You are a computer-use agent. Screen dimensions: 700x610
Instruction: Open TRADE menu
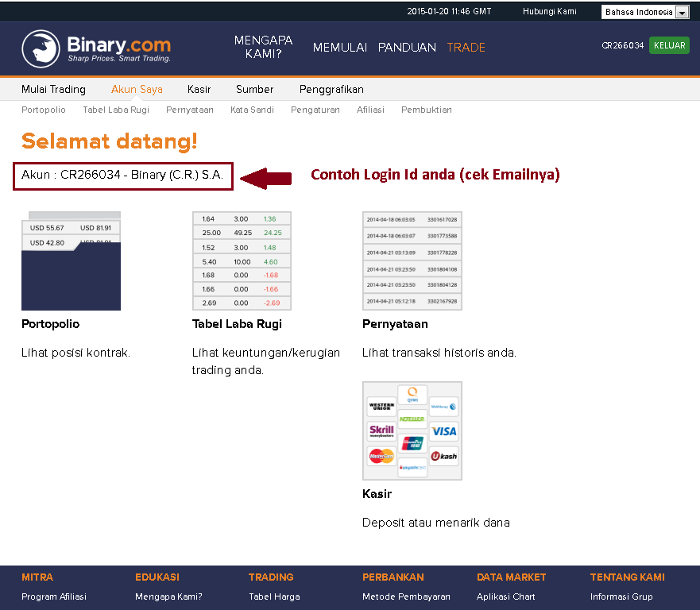[x=466, y=48]
